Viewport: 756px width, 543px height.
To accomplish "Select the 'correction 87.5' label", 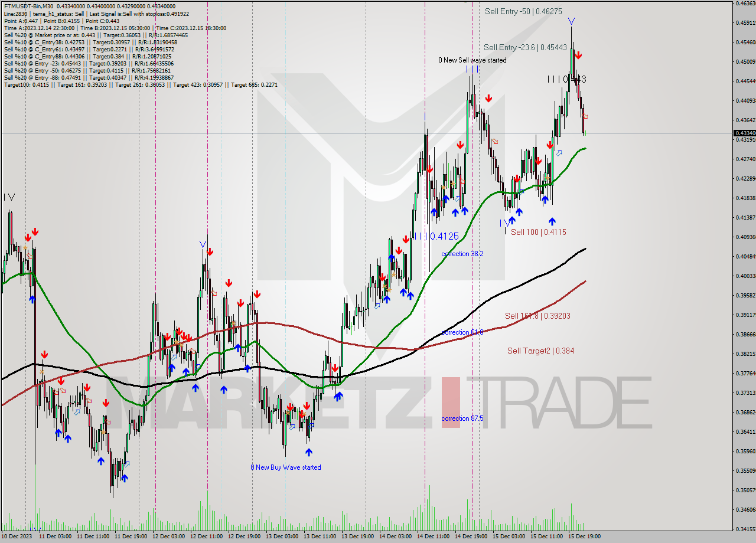I will [462, 418].
